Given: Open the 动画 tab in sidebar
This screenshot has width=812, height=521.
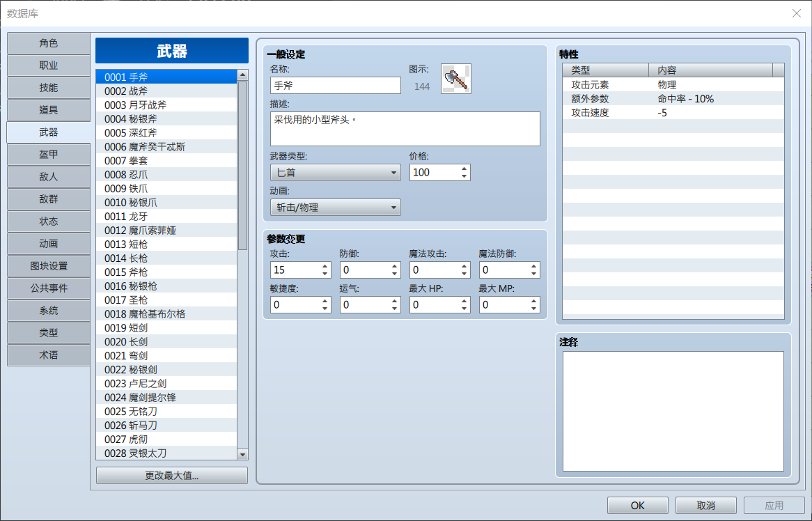Looking at the screenshot, I should (48, 243).
